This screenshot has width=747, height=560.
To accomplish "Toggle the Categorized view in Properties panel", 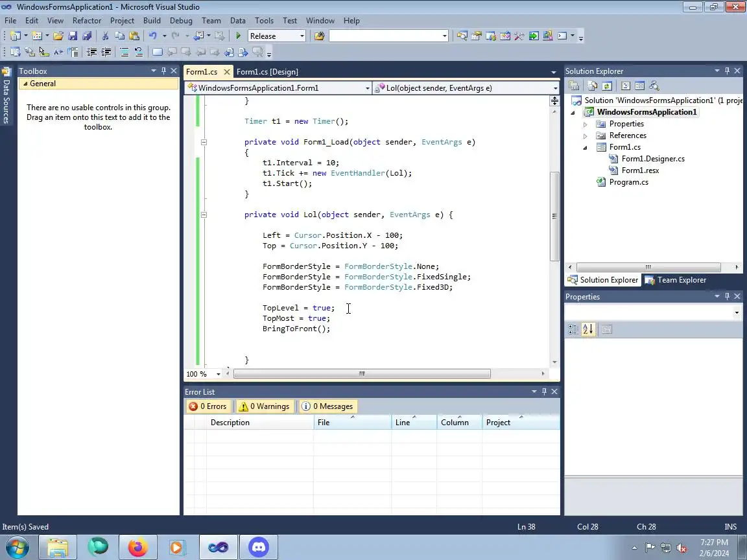I will point(573,329).
